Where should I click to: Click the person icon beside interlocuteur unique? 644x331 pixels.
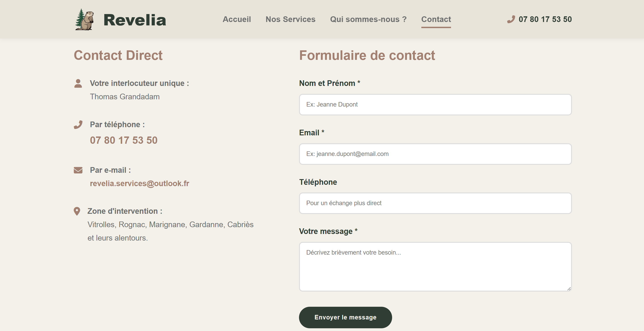coord(78,83)
